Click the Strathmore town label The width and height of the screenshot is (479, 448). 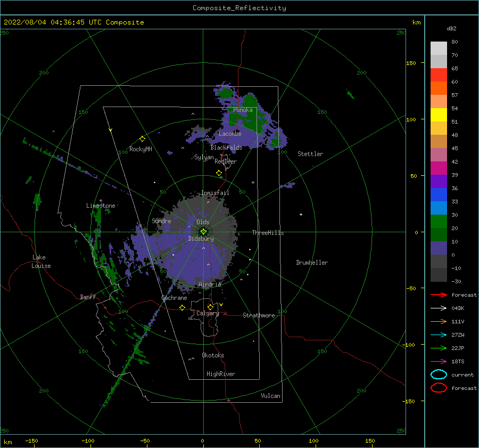[259, 315]
